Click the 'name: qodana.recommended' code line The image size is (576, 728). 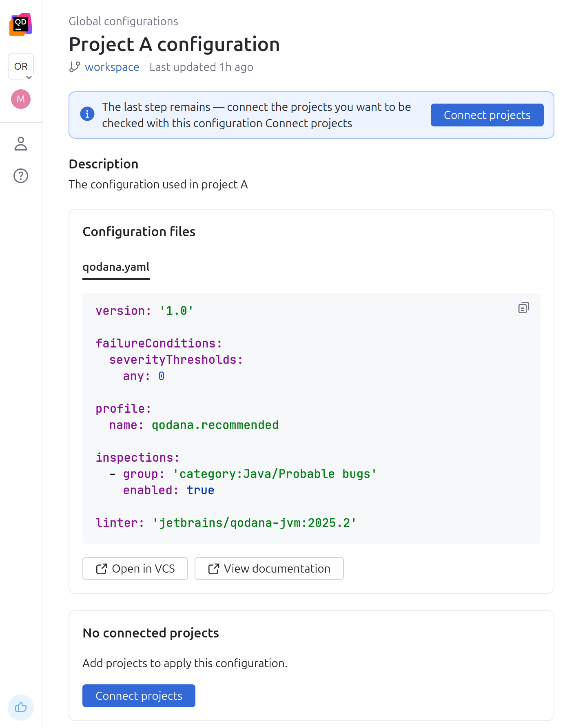coord(194,425)
